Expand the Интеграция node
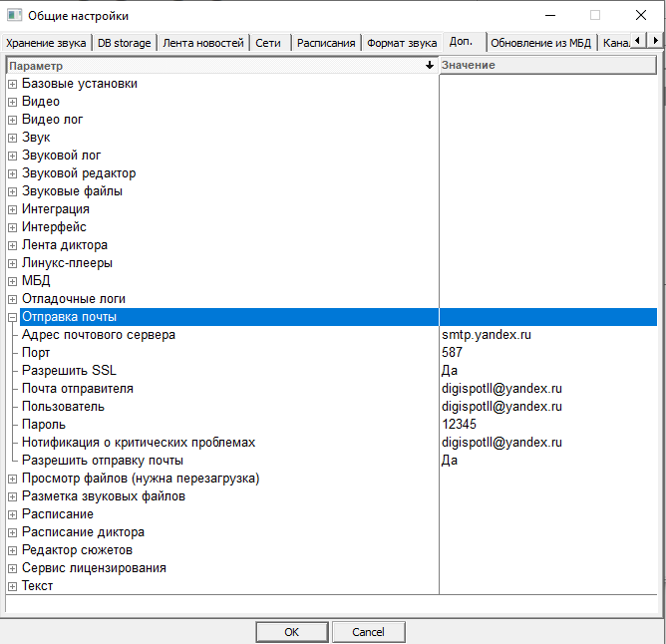Viewport: 666px width, 644px height. coord(12,210)
